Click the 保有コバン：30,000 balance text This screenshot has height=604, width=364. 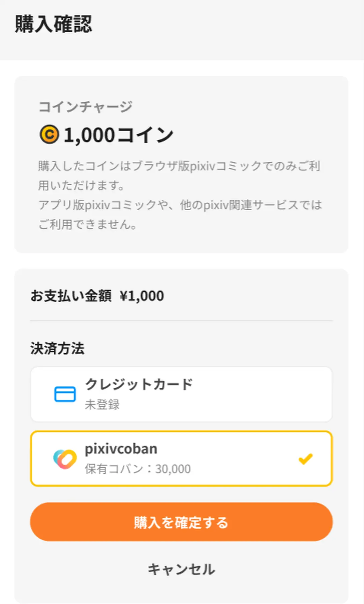(x=138, y=469)
